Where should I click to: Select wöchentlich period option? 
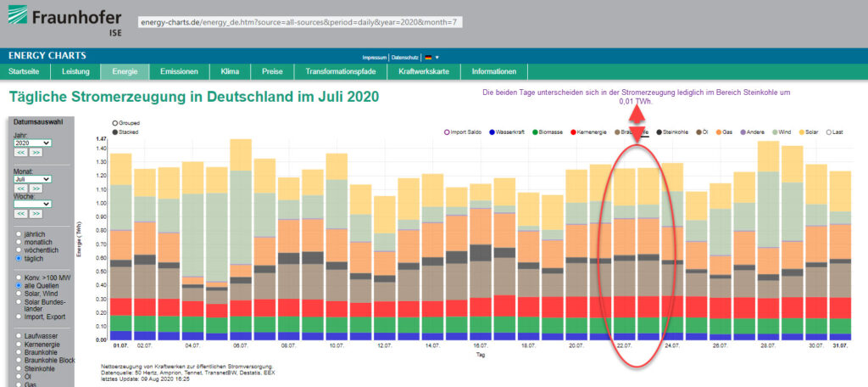coord(19,250)
